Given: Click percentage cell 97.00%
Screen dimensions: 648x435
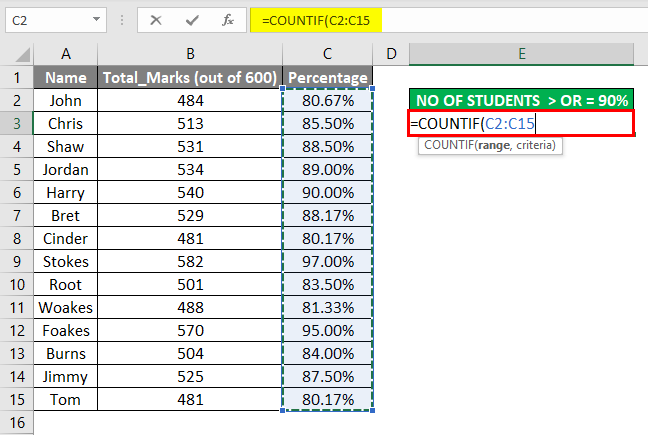Looking at the screenshot, I should pyautogui.click(x=327, y=261).
